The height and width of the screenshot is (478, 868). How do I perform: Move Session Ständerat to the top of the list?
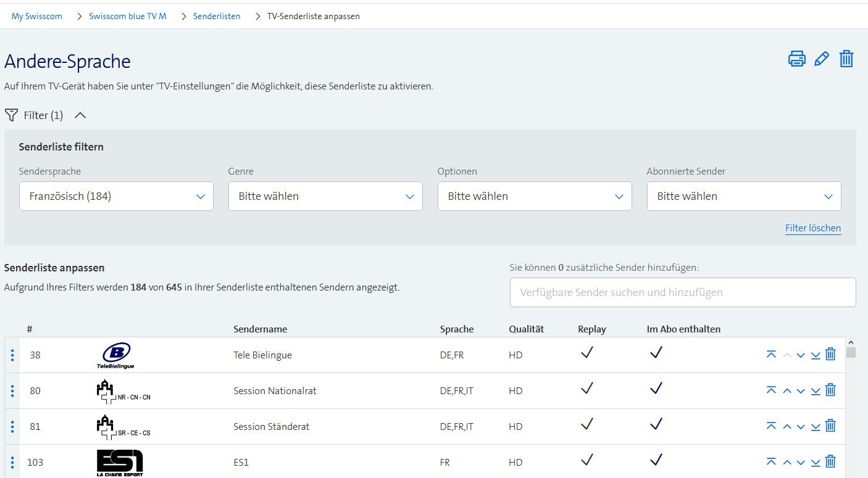point(771,426)
